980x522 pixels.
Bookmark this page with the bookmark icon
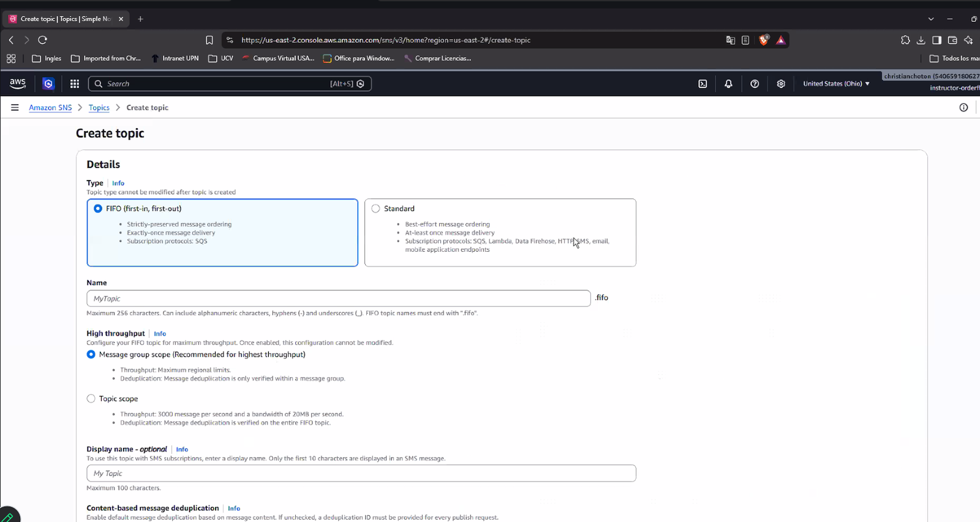point(209,40)
